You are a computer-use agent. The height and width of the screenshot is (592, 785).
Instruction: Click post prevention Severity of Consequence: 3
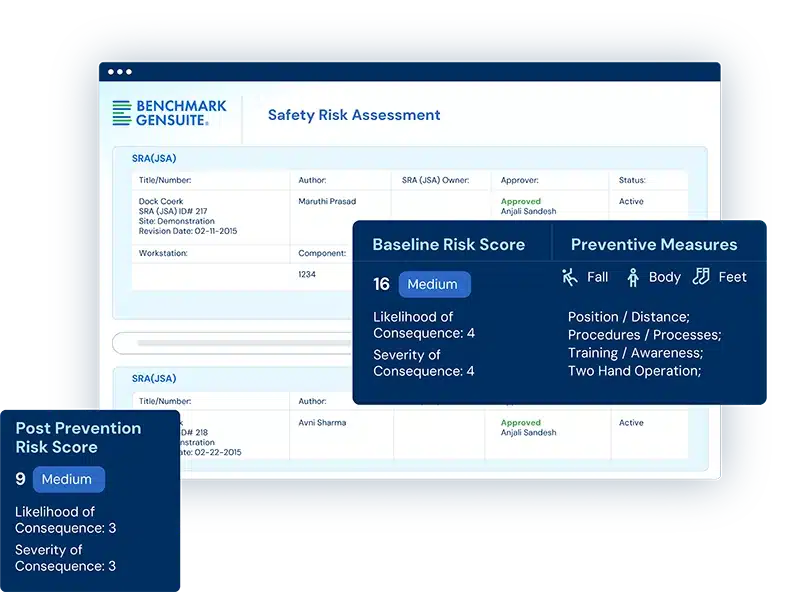pyautogui.click(x=66, y=558)
